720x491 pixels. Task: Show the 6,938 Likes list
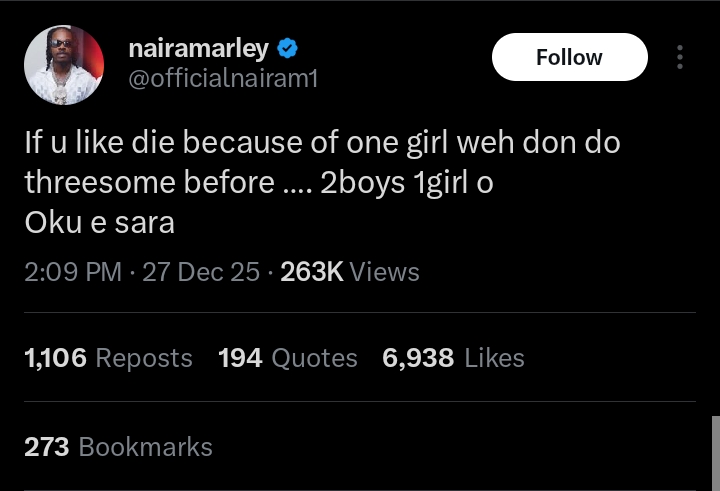[x=453, y=358]
